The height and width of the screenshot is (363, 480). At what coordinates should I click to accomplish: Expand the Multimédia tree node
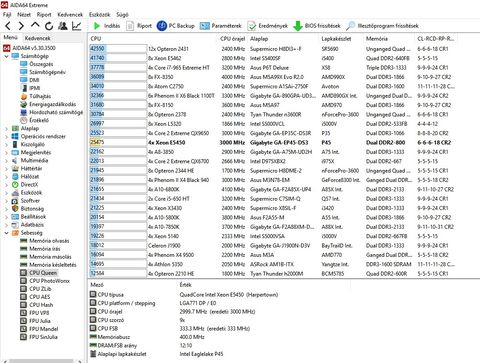pos(6,160)
